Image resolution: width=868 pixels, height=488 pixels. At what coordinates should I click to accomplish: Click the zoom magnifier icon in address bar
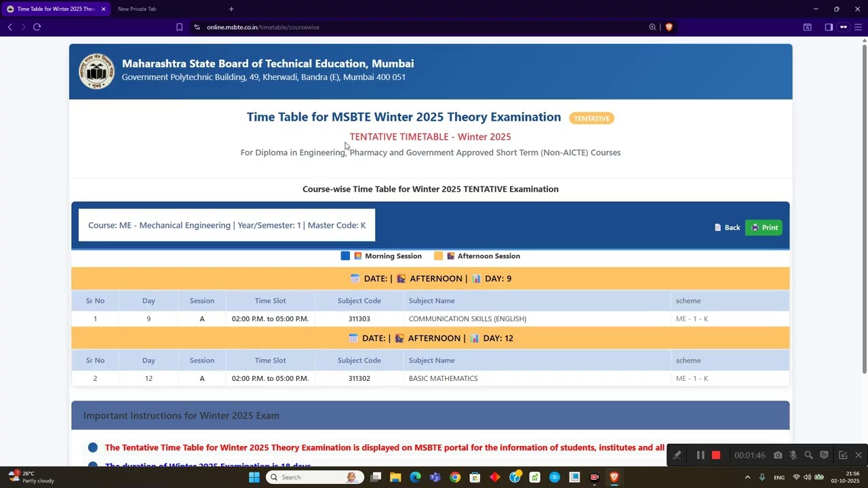click(x=652, y=27)
